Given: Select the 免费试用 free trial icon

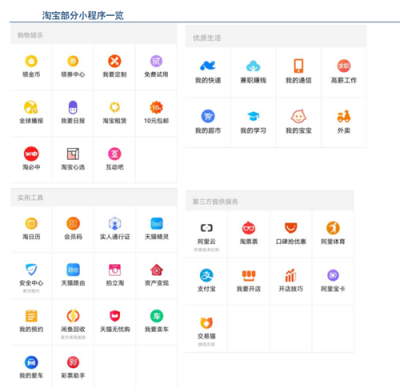Looking at the screenshot, I should click(156, 61).
